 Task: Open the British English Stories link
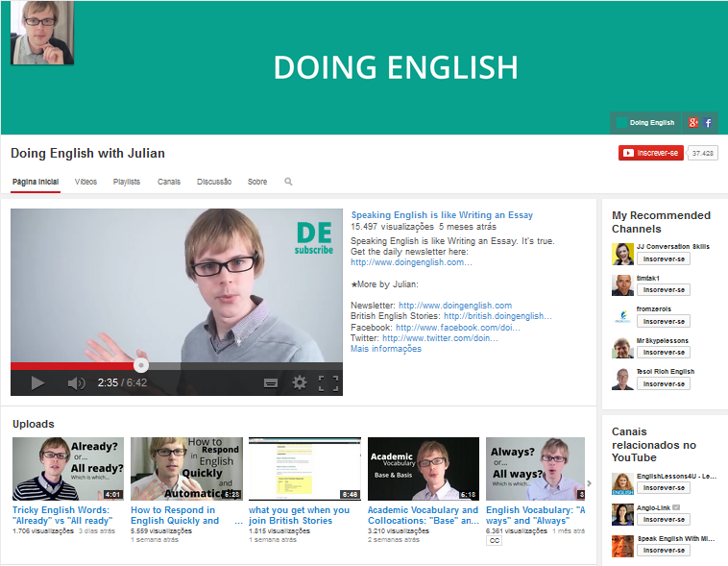pos(497,316)
